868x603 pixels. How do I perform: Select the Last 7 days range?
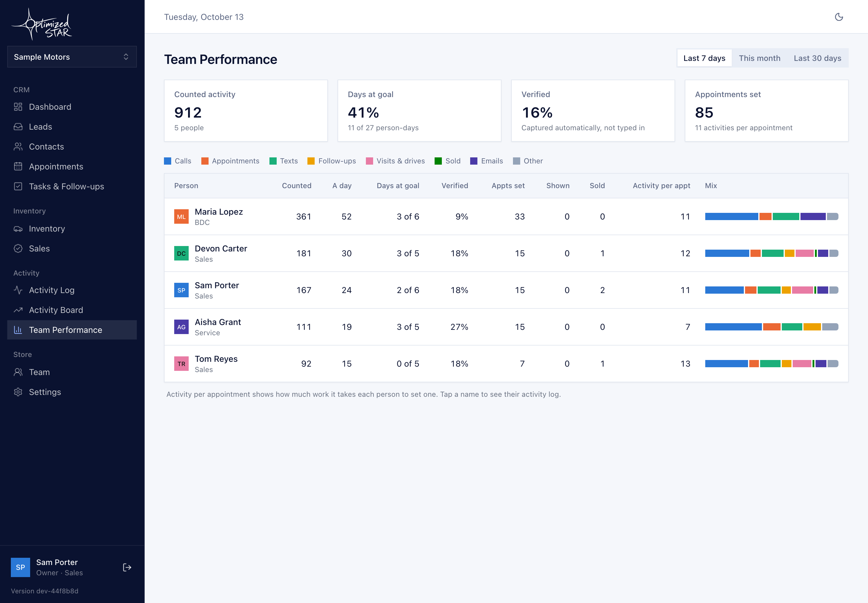click(x=704, y=58)
